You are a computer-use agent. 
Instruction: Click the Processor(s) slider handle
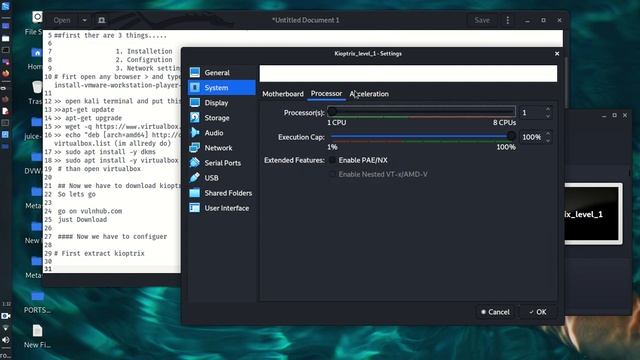point(332,111)
